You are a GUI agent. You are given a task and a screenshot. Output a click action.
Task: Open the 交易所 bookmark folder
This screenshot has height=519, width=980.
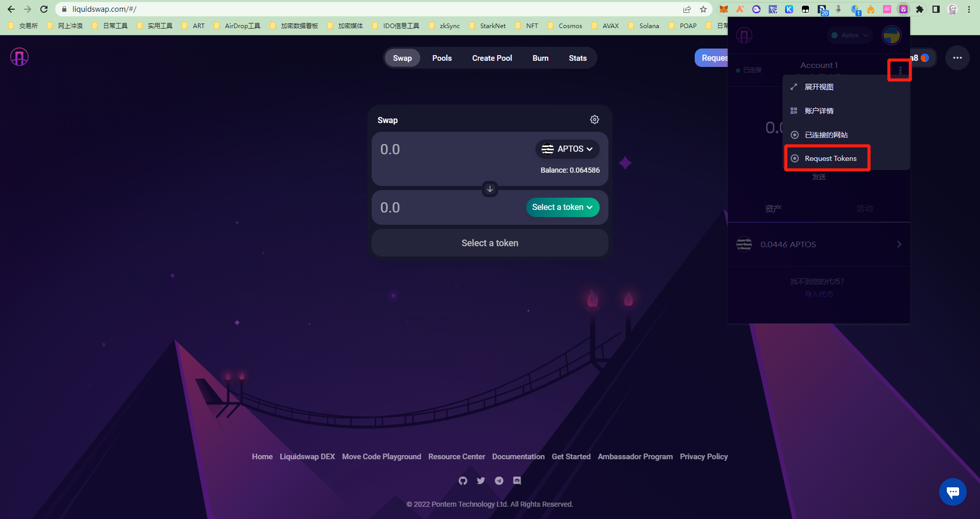click(23, 26)
